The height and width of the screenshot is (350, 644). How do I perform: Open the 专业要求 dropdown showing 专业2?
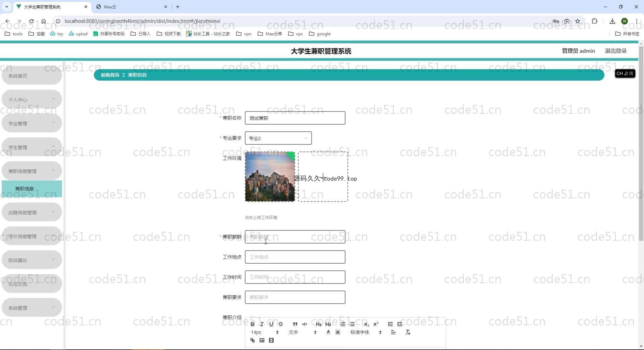point(278,138)
